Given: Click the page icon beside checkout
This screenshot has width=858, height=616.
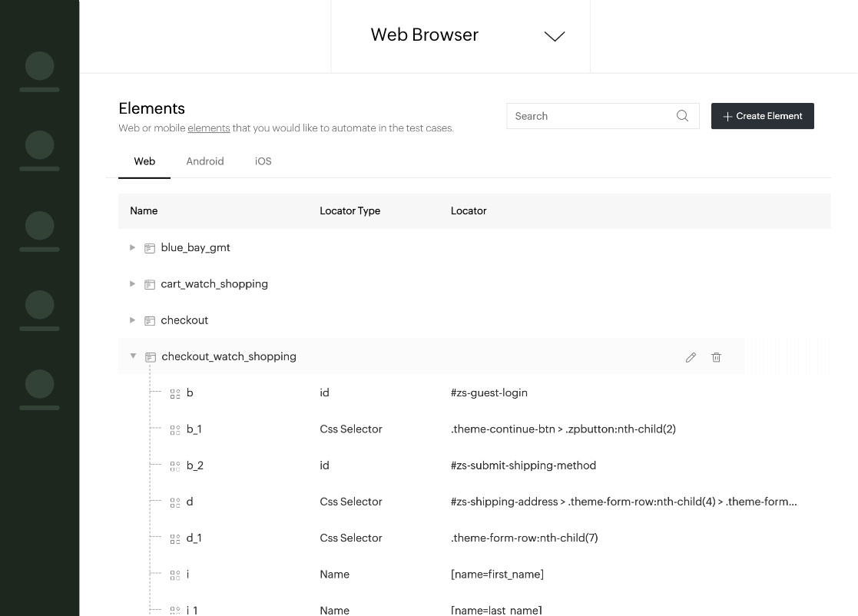Looking at the screenshot, I should [149, 320].
